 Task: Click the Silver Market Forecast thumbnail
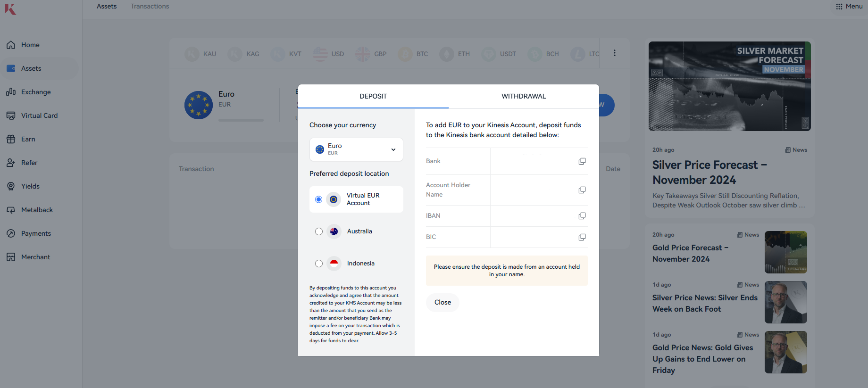click(729, 86)
